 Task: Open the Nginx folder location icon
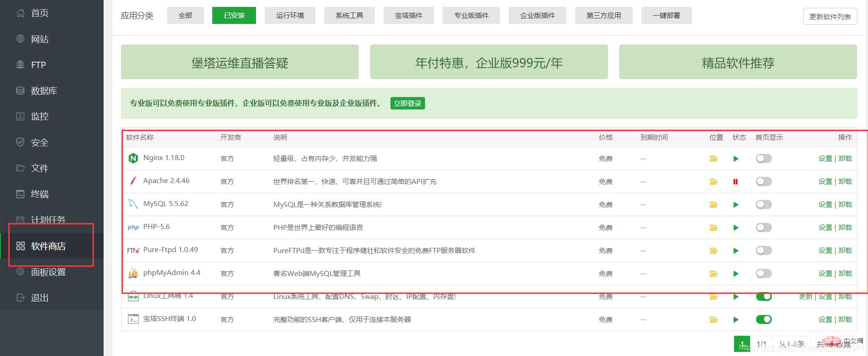pyautogui.click(x=713, y=159)
